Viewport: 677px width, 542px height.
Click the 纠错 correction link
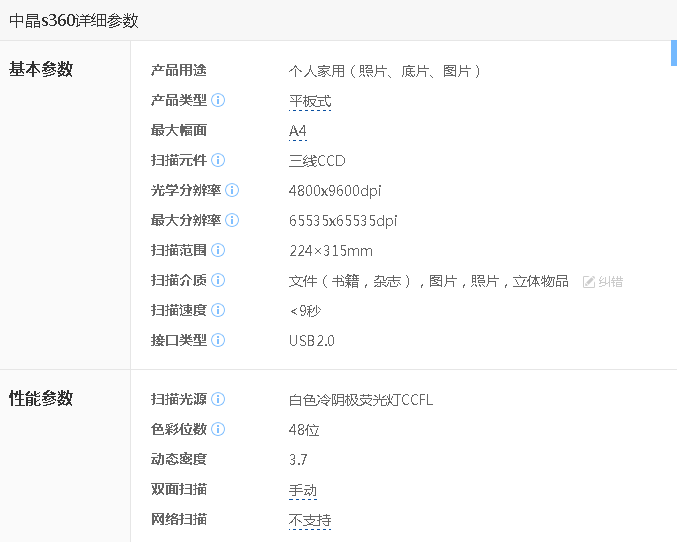pos(611,282)
